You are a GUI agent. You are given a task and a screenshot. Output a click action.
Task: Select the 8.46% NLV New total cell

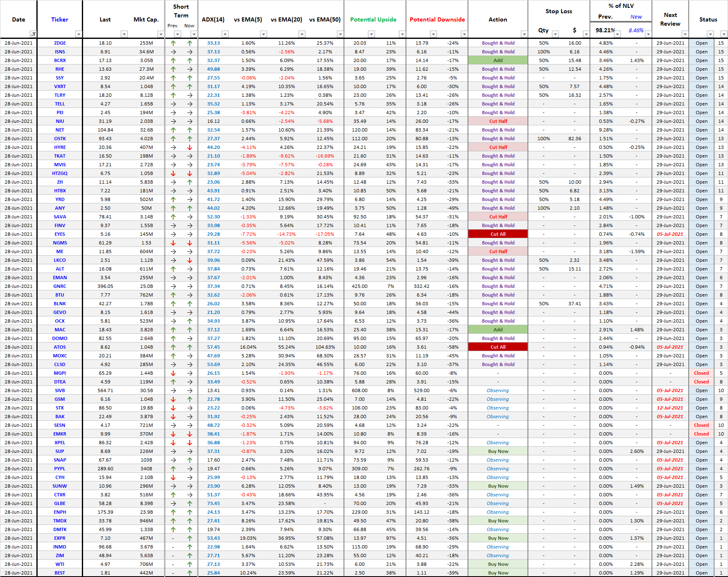[636, 30]
